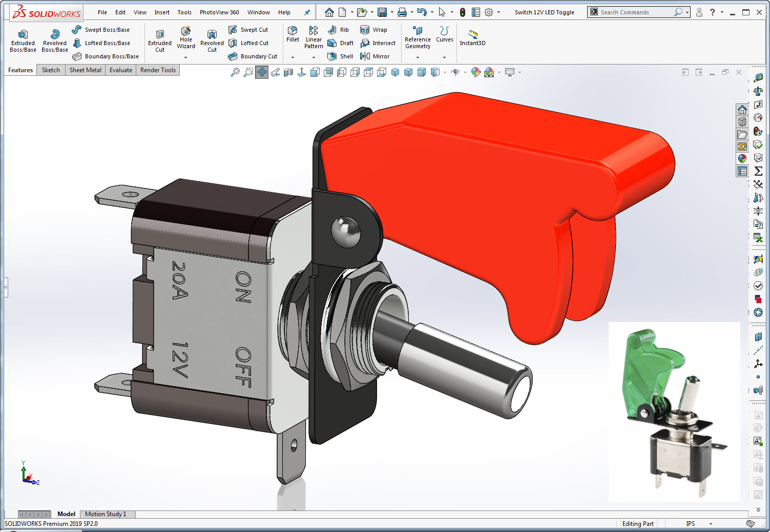Viewport: 770px width, 532px height.
Task: Open the Options gear icon
Action: coord(489,12)
